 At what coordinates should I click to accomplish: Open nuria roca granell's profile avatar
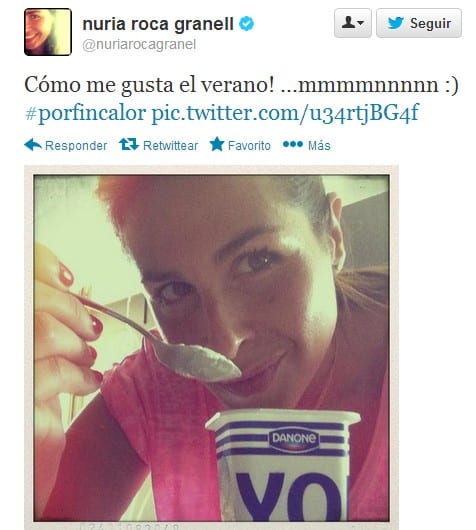click(48, 32)
